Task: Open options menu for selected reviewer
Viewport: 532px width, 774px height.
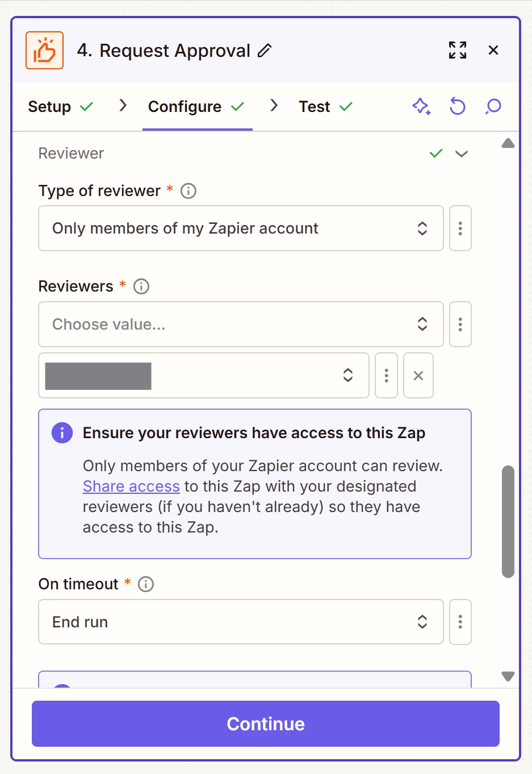Action: tap(387, 376)
